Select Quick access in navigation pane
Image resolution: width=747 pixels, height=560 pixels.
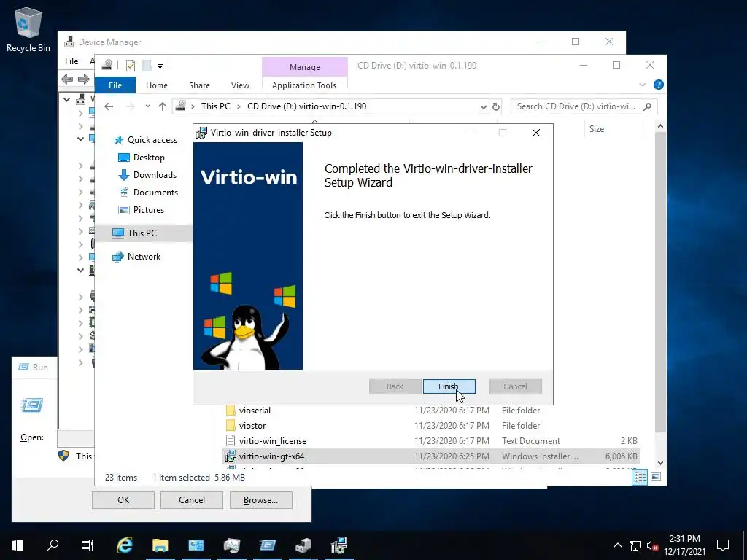(152, 139)
